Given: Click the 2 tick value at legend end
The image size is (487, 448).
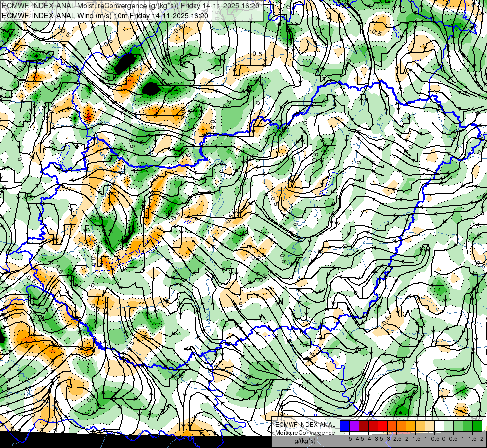Looking at the screenshot, I should point(482,439).
